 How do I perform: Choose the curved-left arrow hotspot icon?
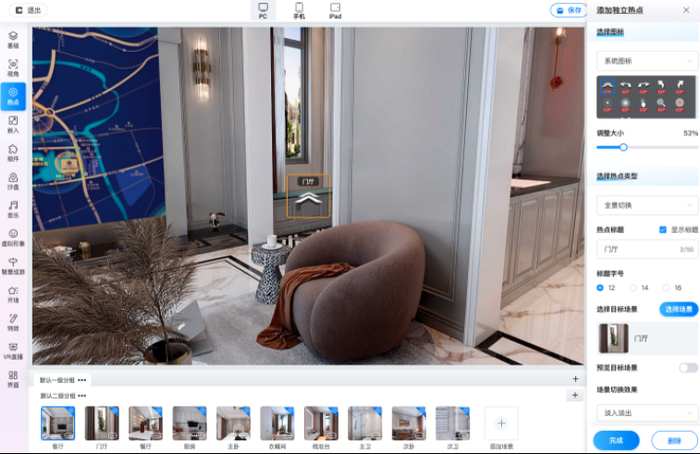(625, 86)
